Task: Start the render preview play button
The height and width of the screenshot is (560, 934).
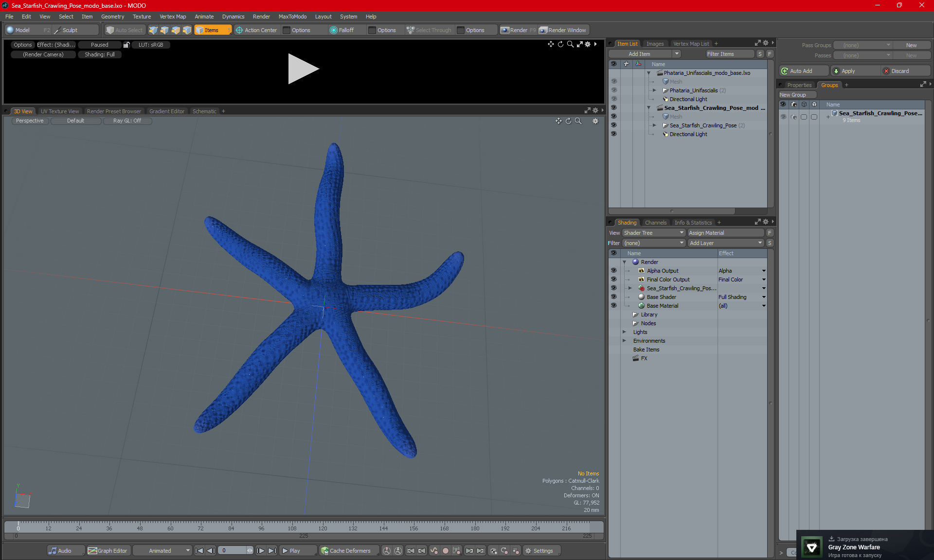Action: [x=303, y=69]
